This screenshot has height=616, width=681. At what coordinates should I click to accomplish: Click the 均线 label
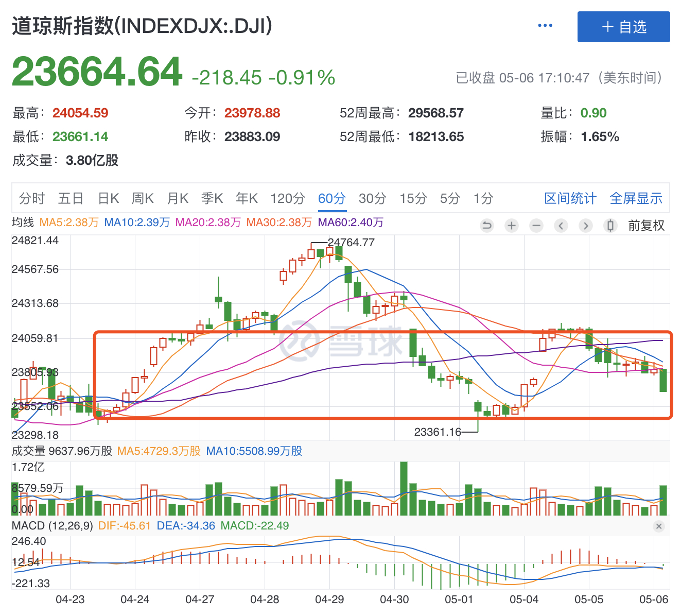23,223
